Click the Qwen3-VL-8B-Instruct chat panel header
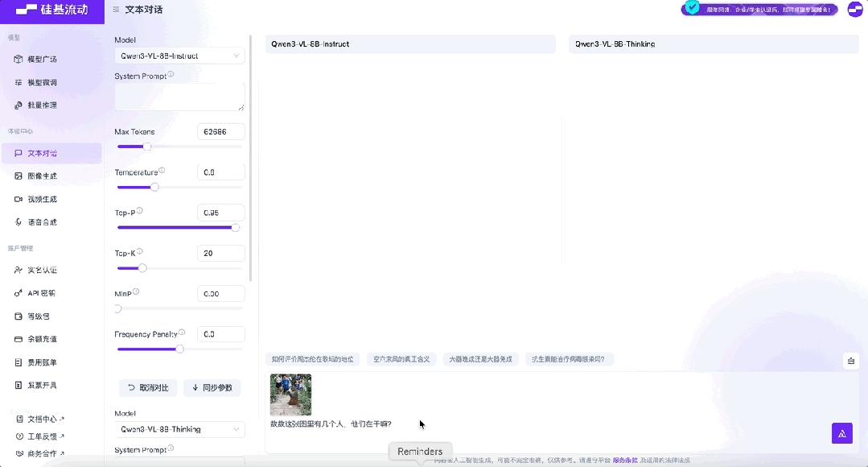 [410, 44]
